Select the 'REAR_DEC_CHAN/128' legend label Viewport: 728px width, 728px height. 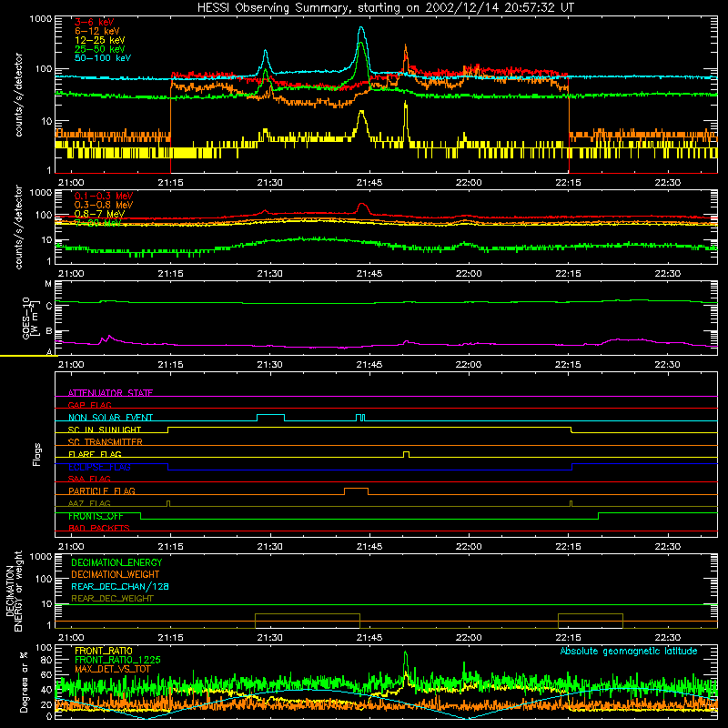coord(120,586)
